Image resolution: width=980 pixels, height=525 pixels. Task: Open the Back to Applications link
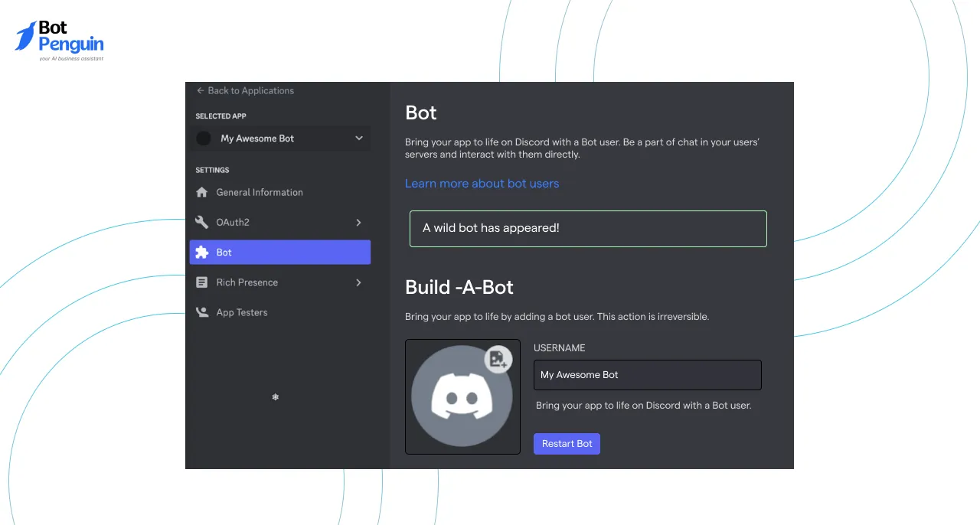click(250, 90)
